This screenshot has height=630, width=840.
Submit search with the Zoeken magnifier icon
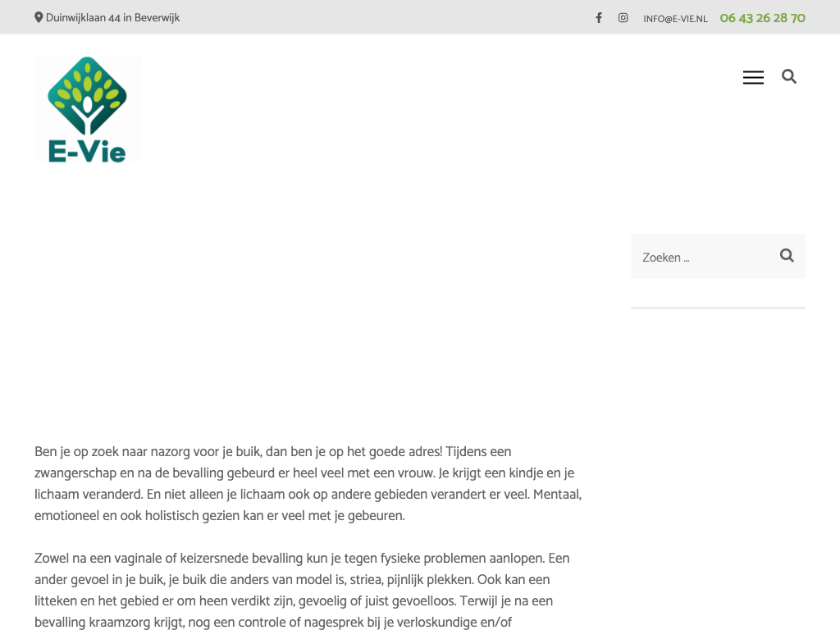[x=787, y=256]
